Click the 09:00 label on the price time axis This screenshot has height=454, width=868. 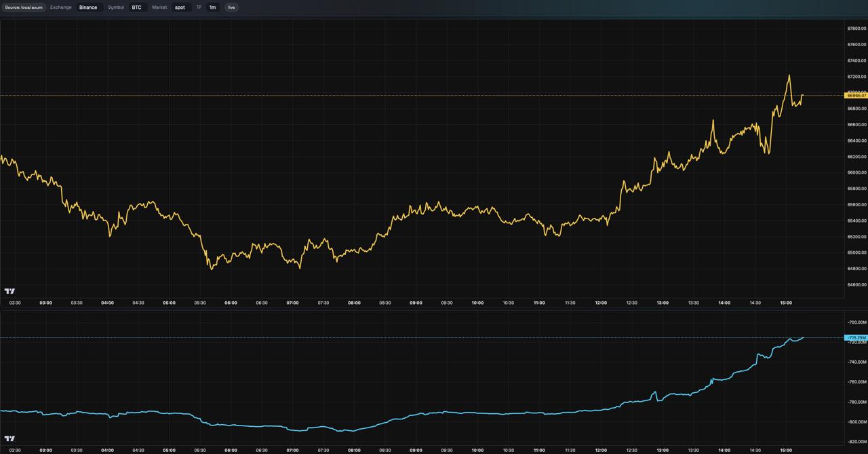click(x=416, y=303)
